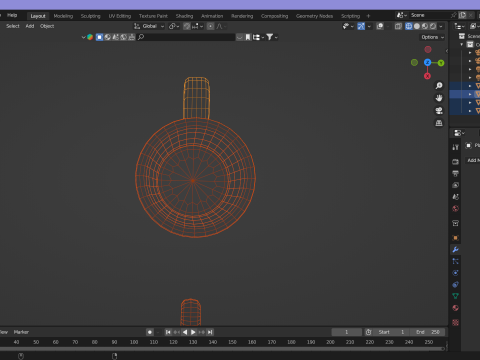The image size is (480, 360).
Task: Open the Tool properties tab
Action: click(455, 147)
